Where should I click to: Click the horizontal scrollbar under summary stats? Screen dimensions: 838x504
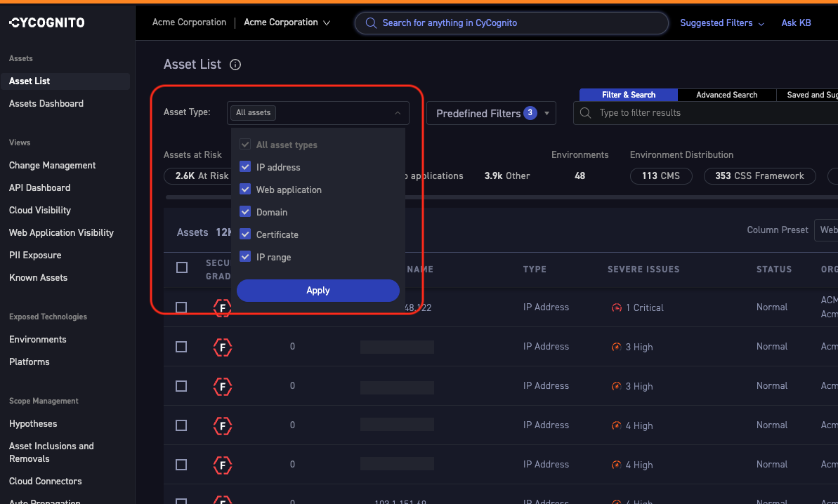(502, 197)
